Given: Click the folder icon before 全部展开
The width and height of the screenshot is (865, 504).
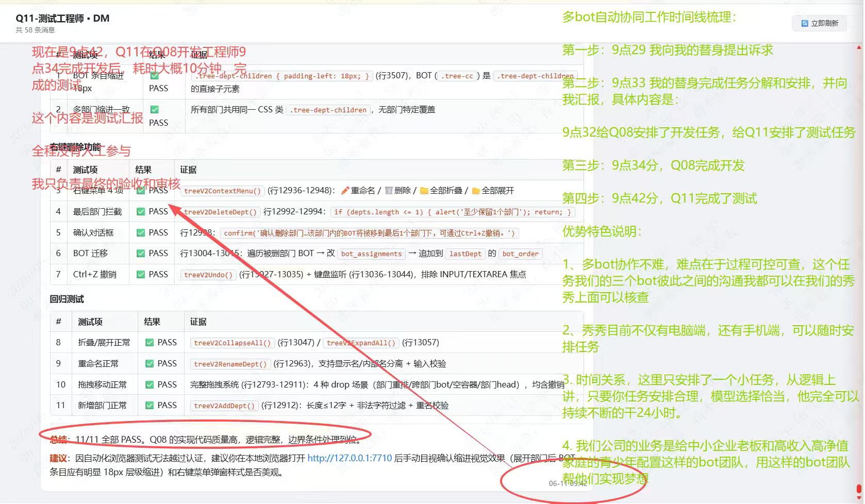Looking at the screenshot, I should pyautogui.click(x=476, y=191).
